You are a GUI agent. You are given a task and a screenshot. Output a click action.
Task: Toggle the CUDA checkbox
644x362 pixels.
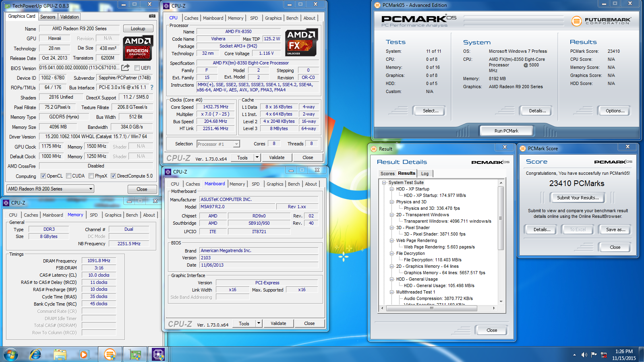pyautogui.click(x=69, y=176)
